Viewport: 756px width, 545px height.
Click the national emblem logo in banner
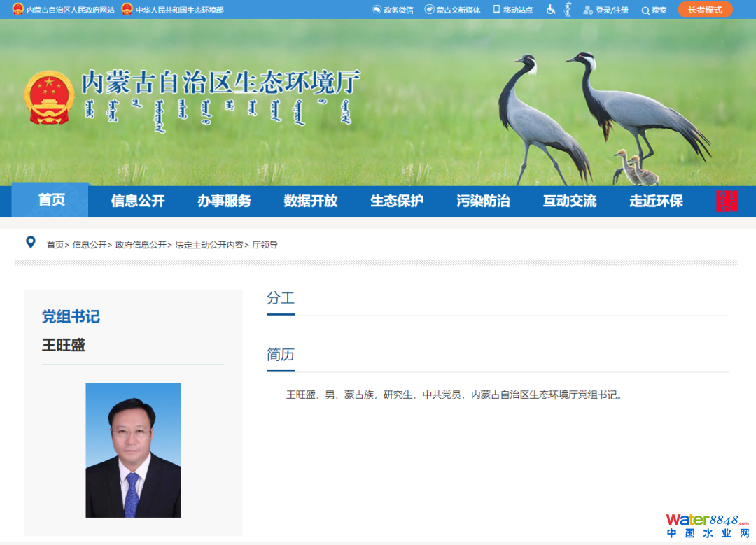[x=49, y=98]
